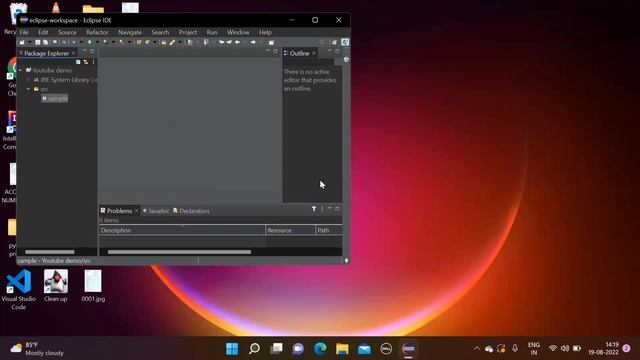Collapse the Youtube demo project node
Screen dimensions: 640x360
[20, 70]
